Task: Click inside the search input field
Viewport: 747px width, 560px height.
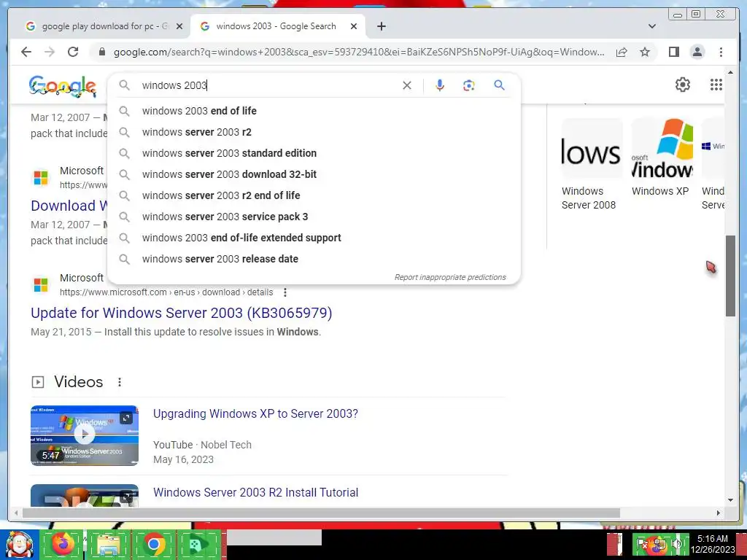Action: point(269,86)
